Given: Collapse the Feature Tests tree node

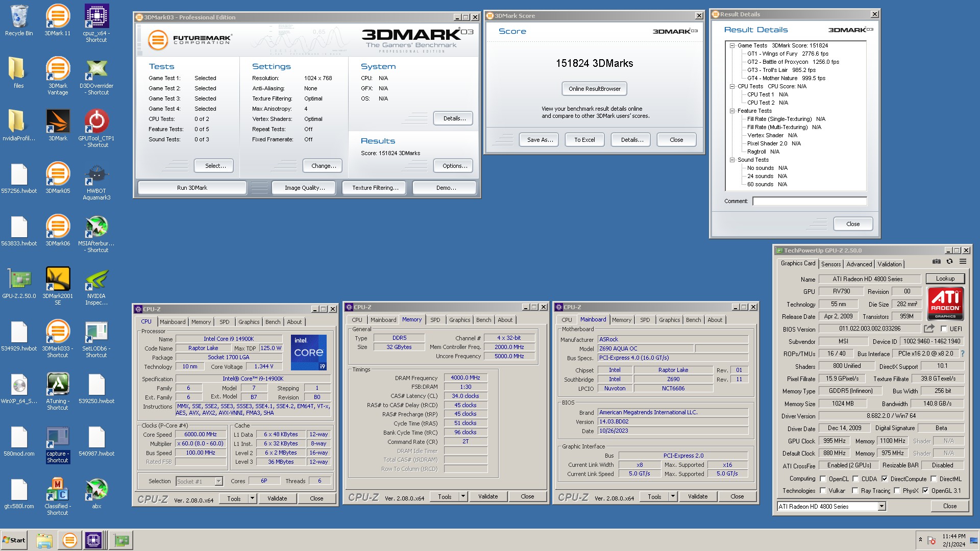Looking at the screenshot, I should tap(732, 111).
